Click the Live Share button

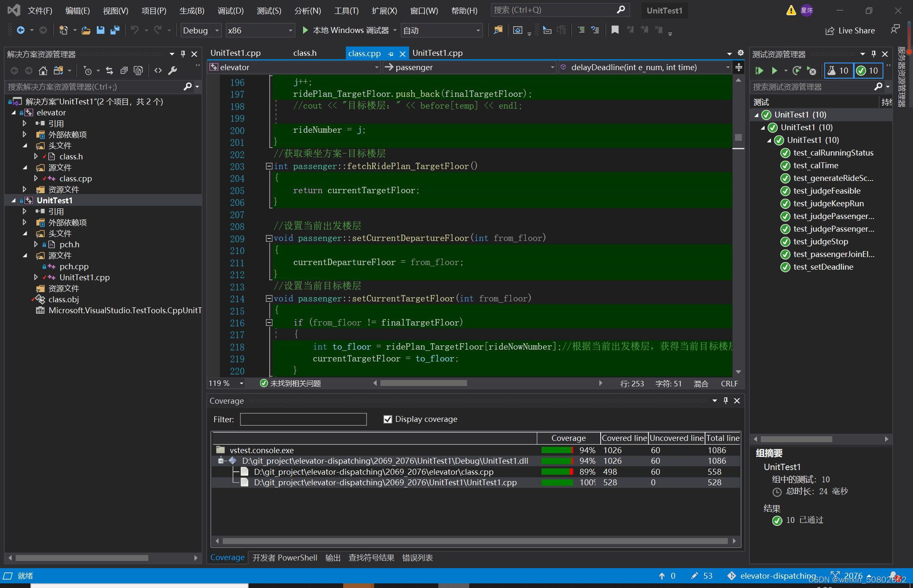click(x=850, y=30)
